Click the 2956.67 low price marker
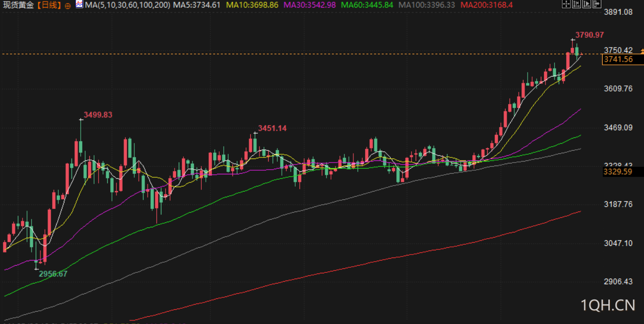644x324 pixels. tap(53, 274)
